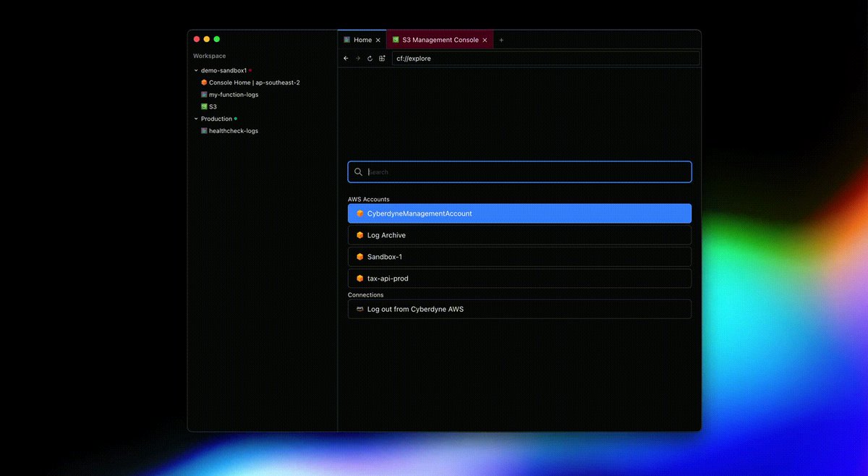The height and width of the screenshot is (476, 868).
Task: Open the S3 sidebar item
Action: (x=209, y=106)
